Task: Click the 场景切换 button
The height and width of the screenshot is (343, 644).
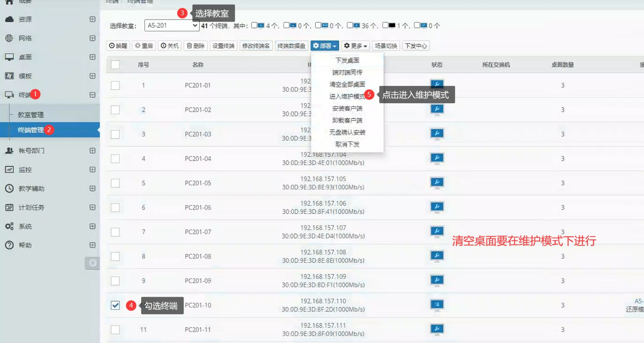Action: click(x=385, y=46)
